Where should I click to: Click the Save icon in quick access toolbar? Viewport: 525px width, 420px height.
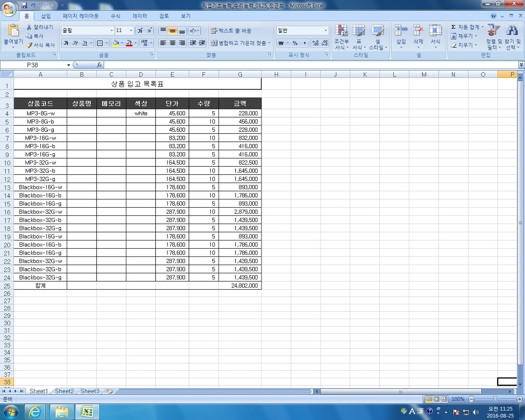pyautogui.click(x=25, y=5)
